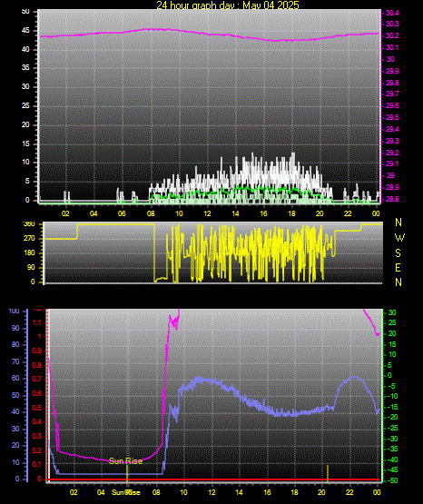
Task: Click the red 0.3 axis label
Action: tap(37, 436)
